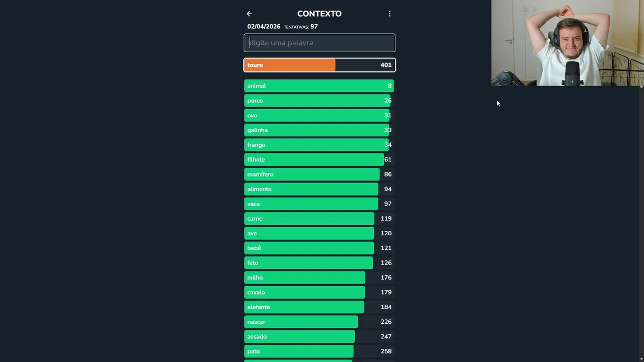Open the three-dot options menu
The width and height of the screenshot is (644, 362).
coord(389,14)
